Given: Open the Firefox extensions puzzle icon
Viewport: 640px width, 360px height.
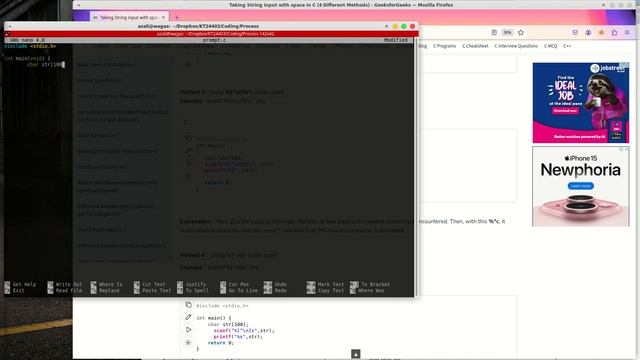Looking at the screenshot, I should coord(614,32).
